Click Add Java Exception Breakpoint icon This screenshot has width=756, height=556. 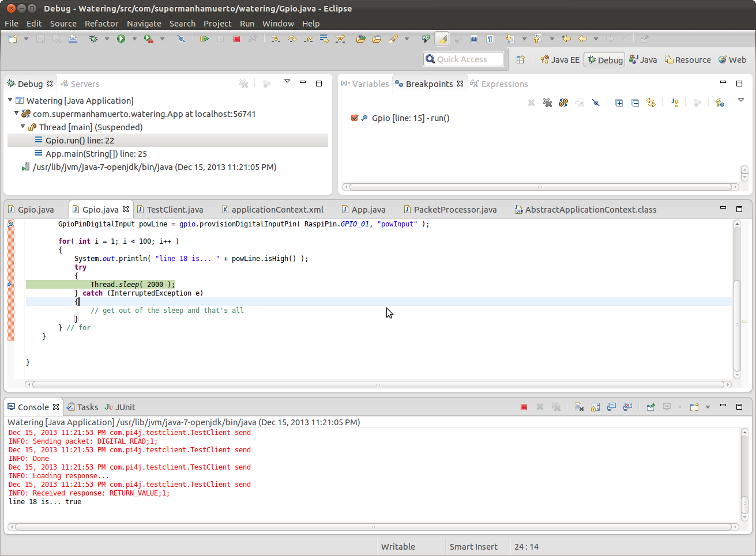pyautogui.click(x=674, y=103)
